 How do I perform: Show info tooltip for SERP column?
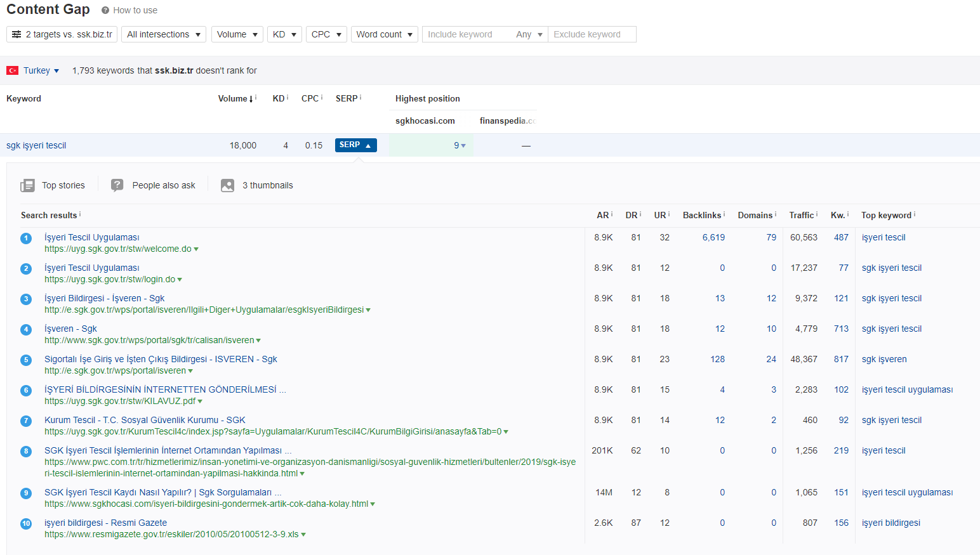(361, 97)
